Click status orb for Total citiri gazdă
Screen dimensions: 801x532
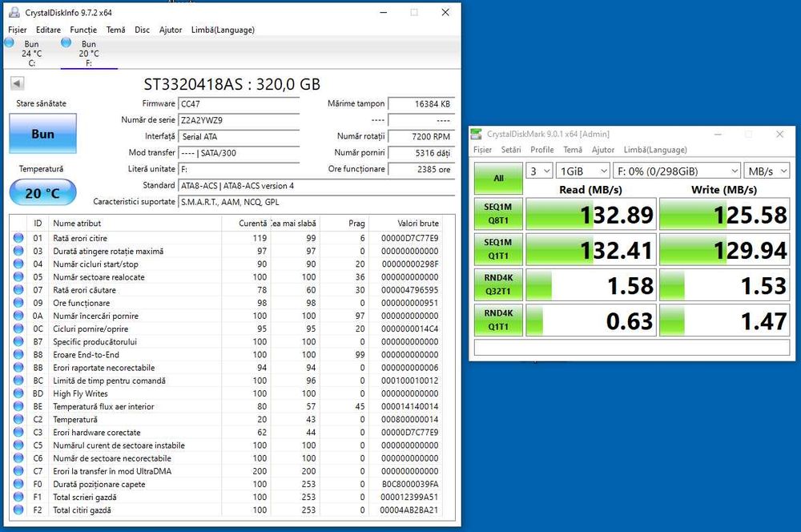(18, 510)
